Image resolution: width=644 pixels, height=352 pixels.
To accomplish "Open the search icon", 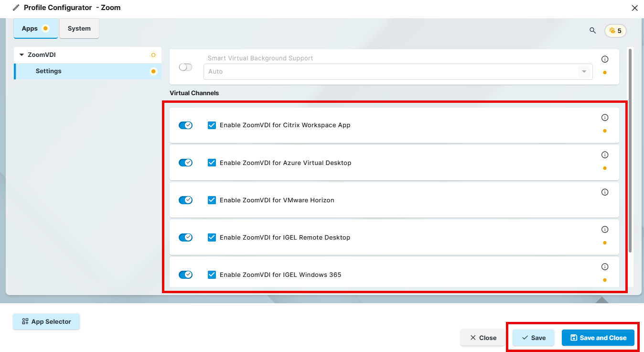I will 592,30.
